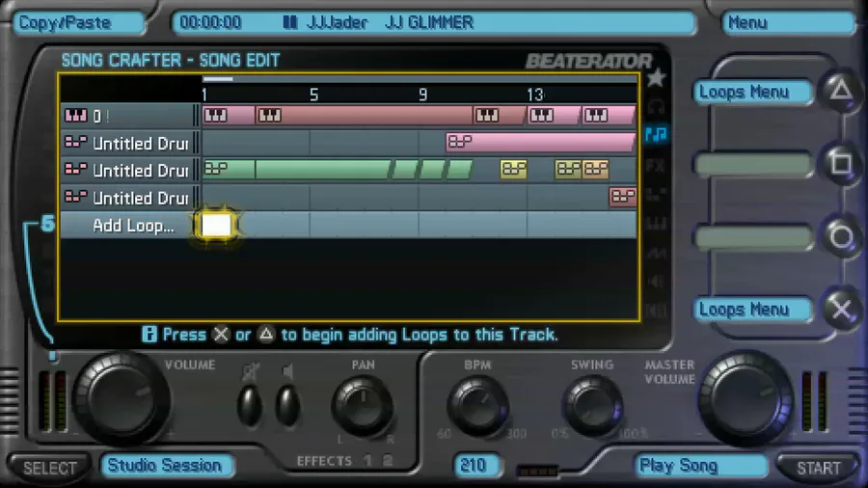
Task: Select the keyboard loop starting at bar 11
Action: (x=500, y=115)
